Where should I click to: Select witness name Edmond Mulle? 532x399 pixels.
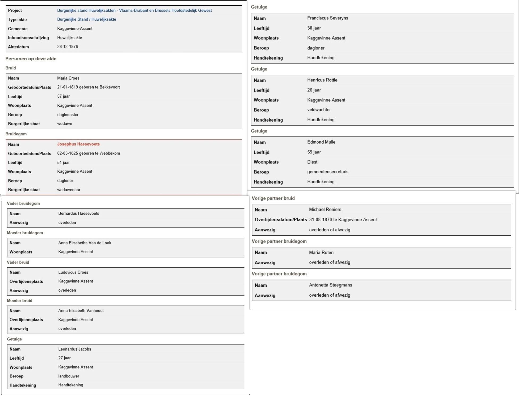point(321,142)
